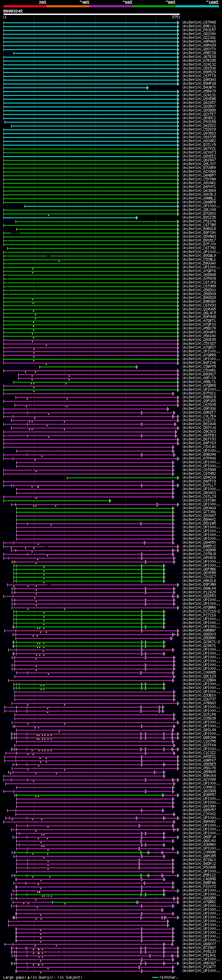This screenshot has width=222, height=980.
Task: Select UniRef100_Q5VNH3 label
Action: coord(199,237)
